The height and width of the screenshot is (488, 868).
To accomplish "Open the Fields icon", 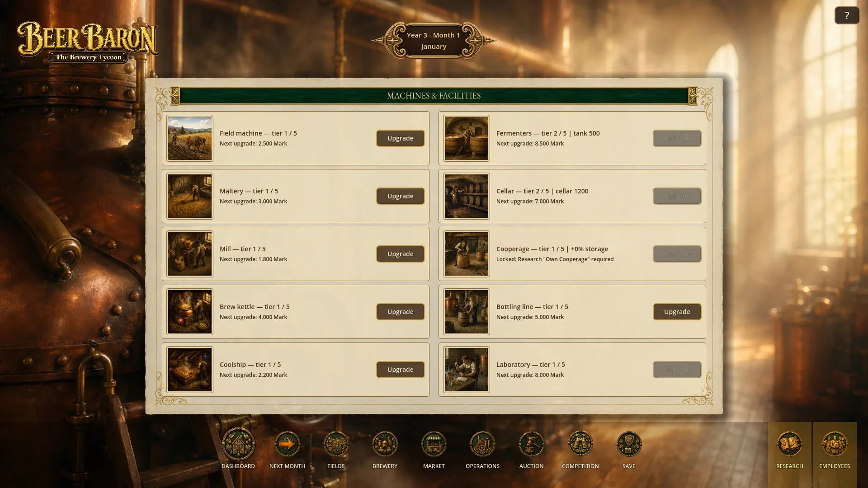I will (336, 444).
